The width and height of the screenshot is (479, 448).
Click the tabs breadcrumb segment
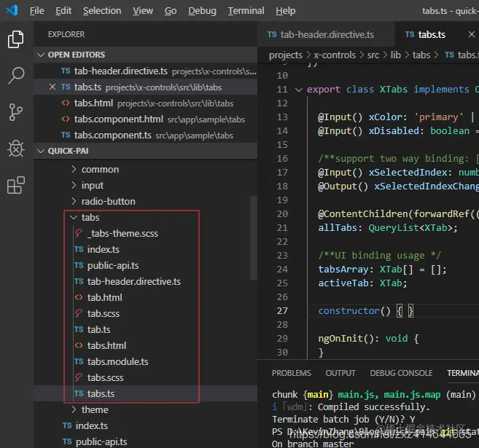tap(421, 55)
